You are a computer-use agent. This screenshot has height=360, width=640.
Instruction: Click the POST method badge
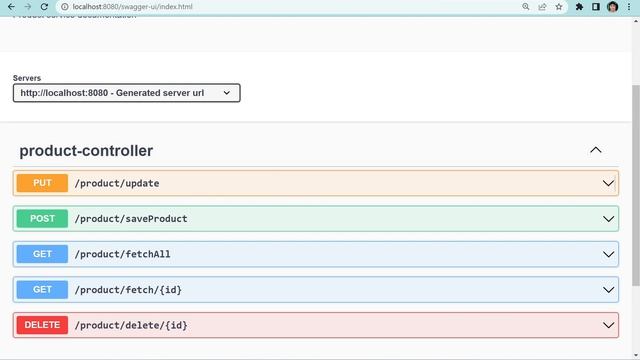[42, 218]
